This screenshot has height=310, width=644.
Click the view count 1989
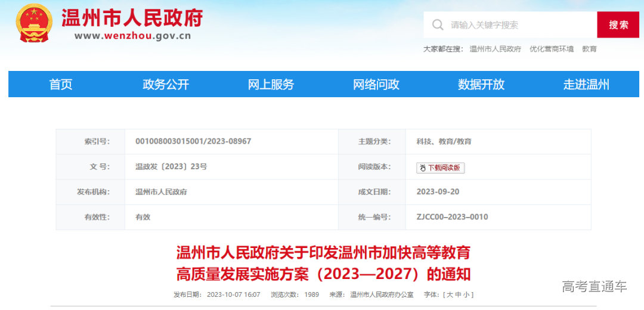[x=312, y=295]
